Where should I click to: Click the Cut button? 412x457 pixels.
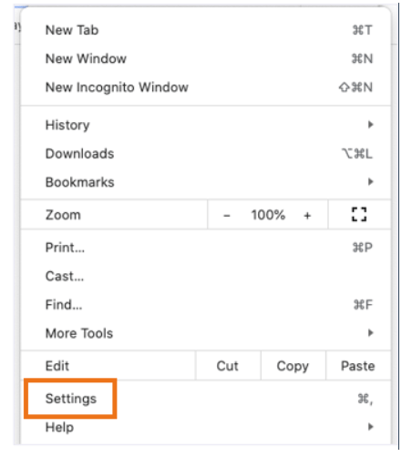pos(228,366)
